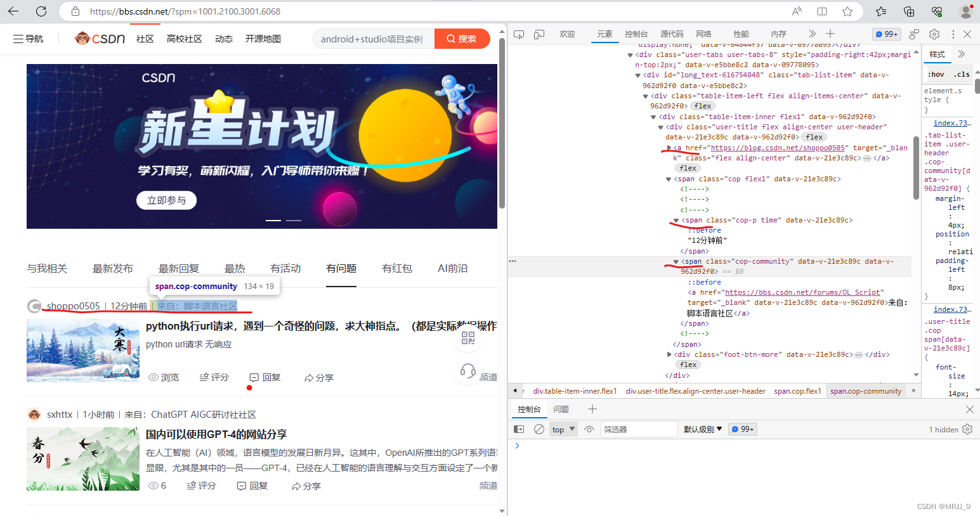Collapse the span class cop-community node

coord(676,262)
